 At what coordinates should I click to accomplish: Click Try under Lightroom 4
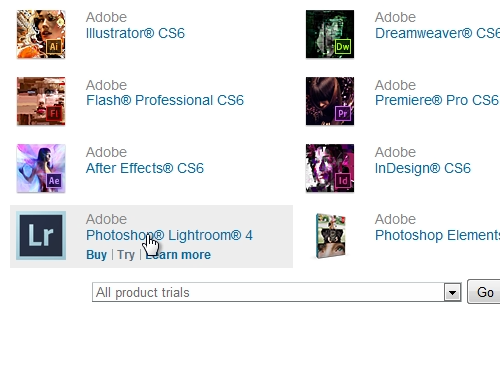(x=126, y=255)
